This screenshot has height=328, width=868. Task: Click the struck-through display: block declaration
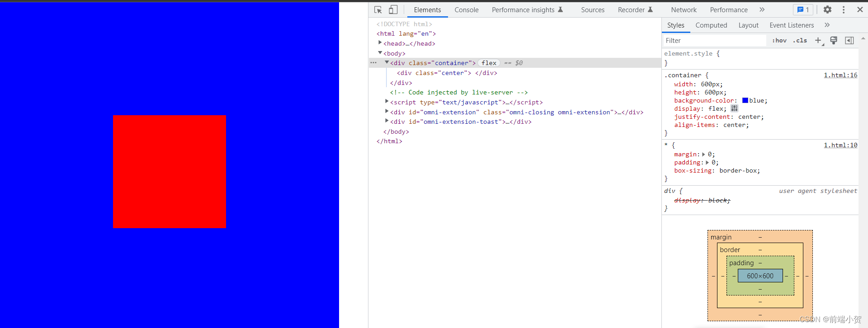702,200
